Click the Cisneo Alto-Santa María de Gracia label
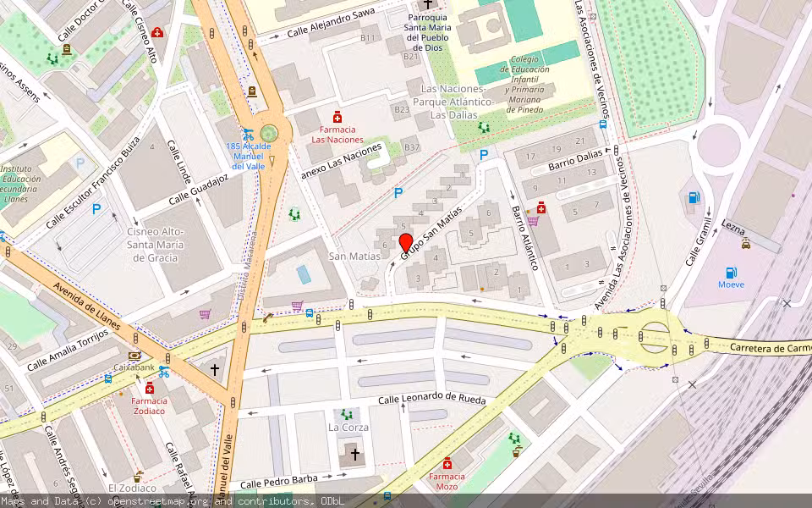 pos(156,245)
